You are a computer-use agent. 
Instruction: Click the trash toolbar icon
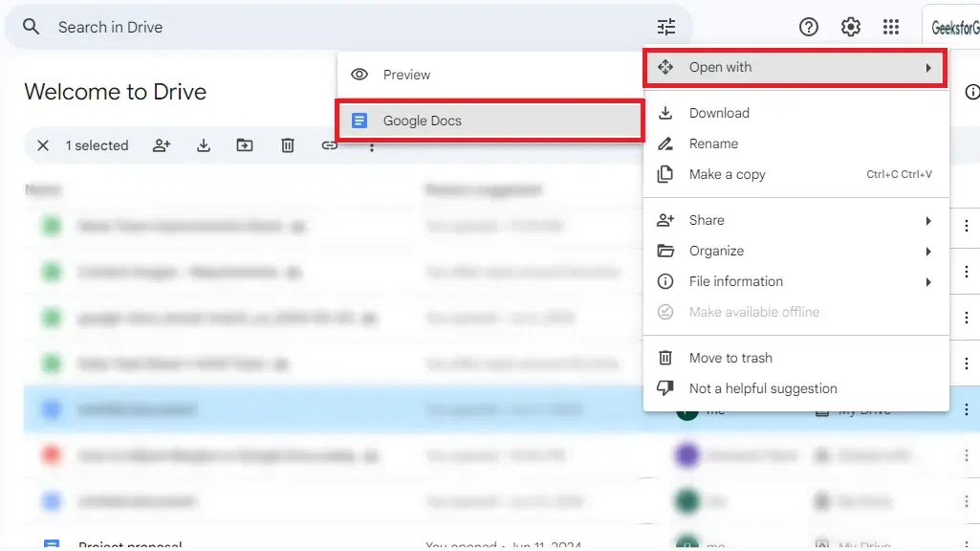click(x=288, y=145)
